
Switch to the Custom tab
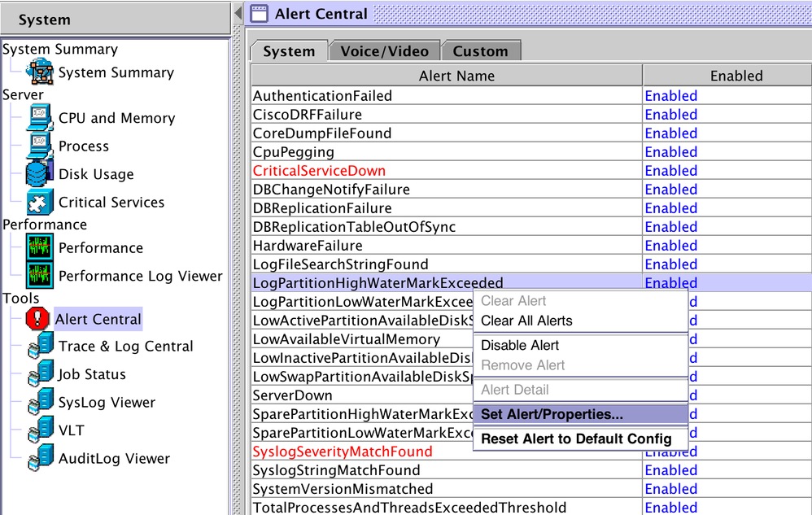[x=480, y=50]
